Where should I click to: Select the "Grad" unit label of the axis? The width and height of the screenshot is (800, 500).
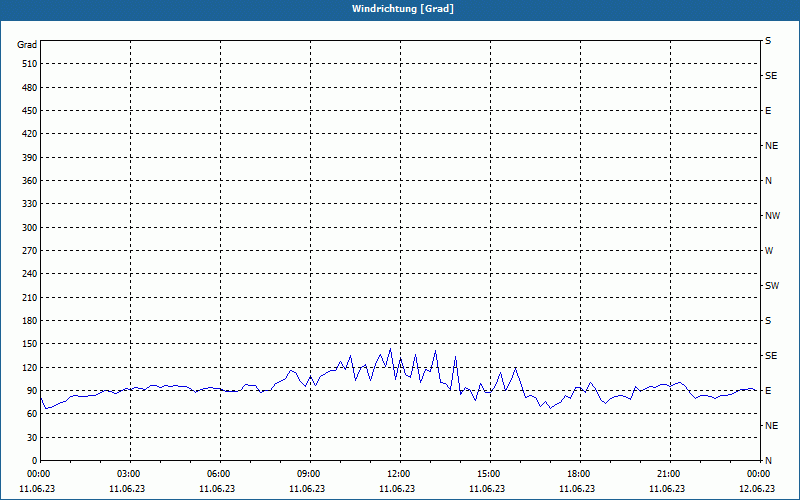point(27,45)
